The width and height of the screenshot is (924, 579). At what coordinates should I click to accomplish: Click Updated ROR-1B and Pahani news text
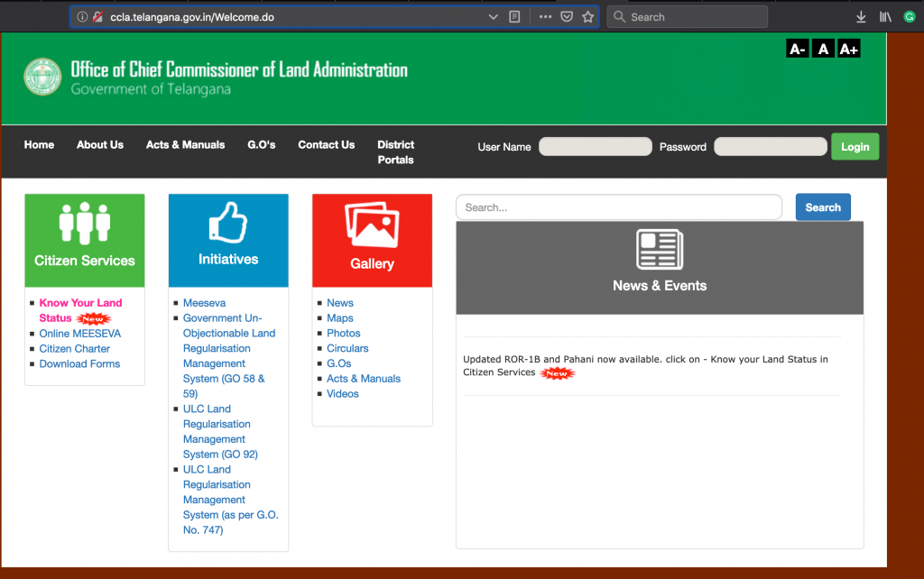pyautogui.click(x=645, y=366)
